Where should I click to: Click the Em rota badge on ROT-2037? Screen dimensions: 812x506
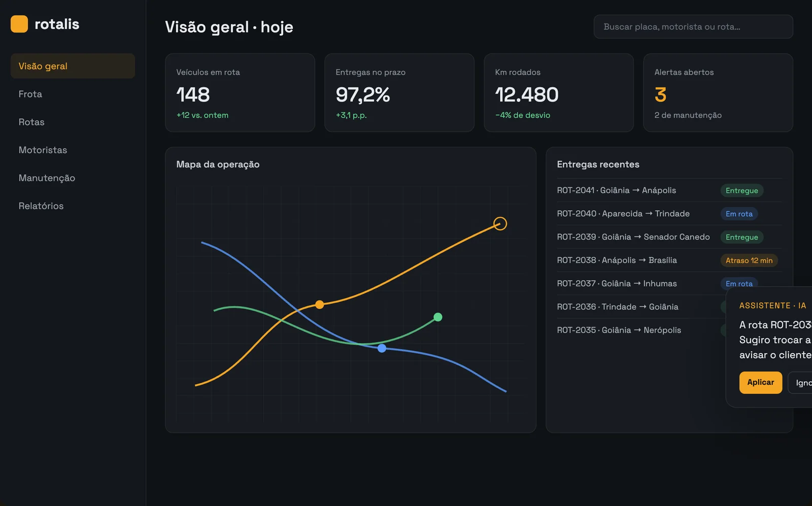(x=739, y=283)
